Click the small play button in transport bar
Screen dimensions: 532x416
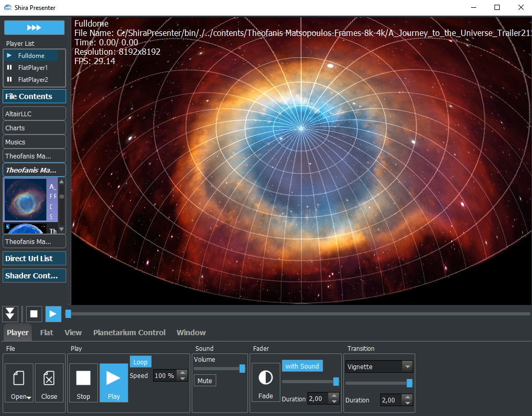coord(53,314)
